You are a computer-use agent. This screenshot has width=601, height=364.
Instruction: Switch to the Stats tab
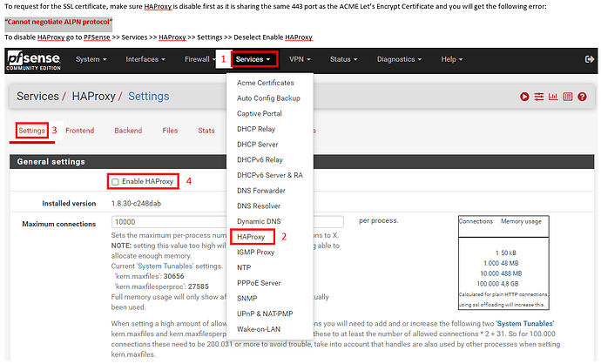(x=206, y=131)
